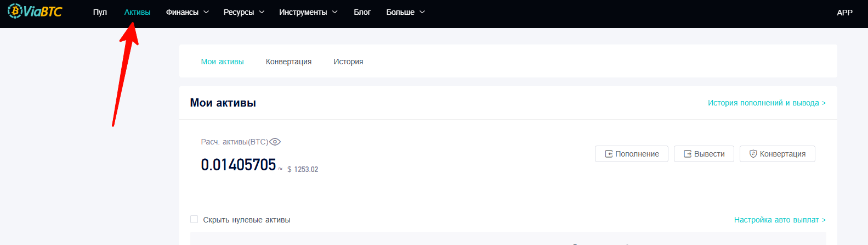868x245 pixels.
Task: Open the Больше dropdown
Action: (x=405, y=12)
